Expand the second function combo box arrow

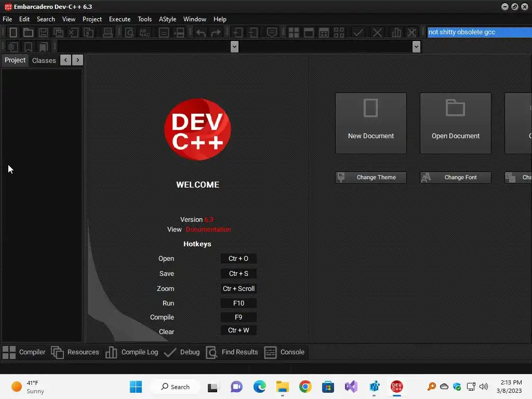coord(416,46)
